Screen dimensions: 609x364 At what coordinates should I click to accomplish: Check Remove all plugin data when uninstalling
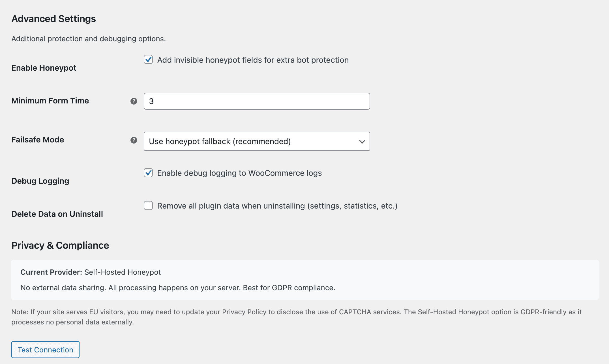click(148, 205)
